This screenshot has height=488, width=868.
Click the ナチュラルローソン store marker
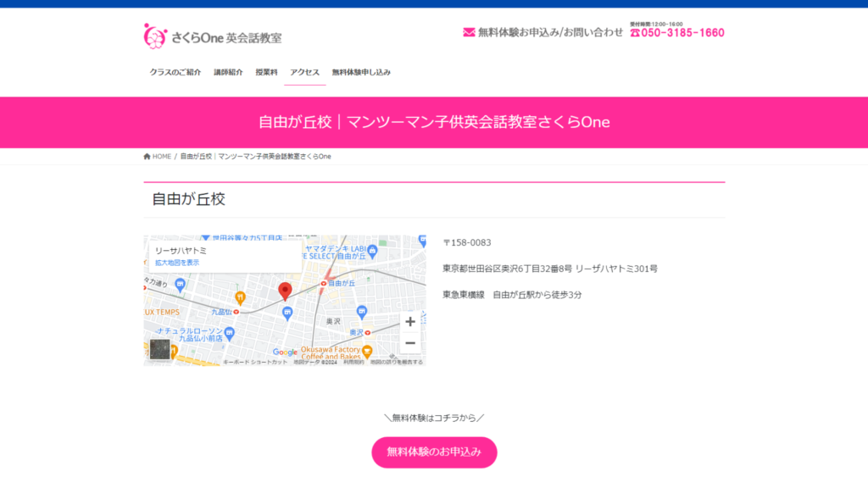click(x=230, y=333)
